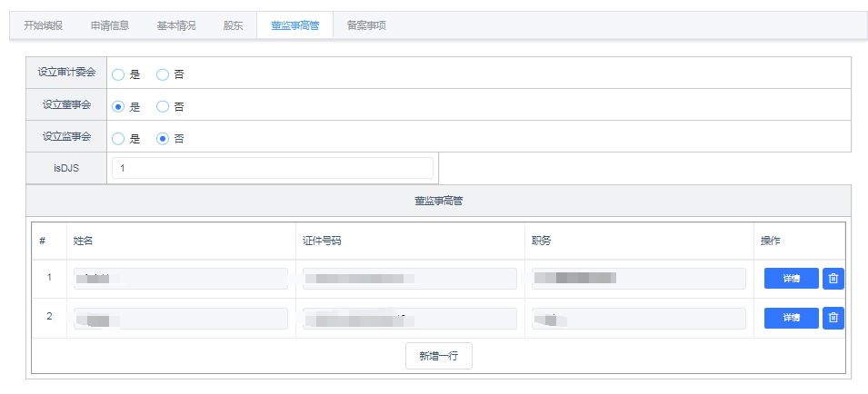
Task: Click the 设立董事会 label
Action: pyautogui.click(x=66, y=104)
